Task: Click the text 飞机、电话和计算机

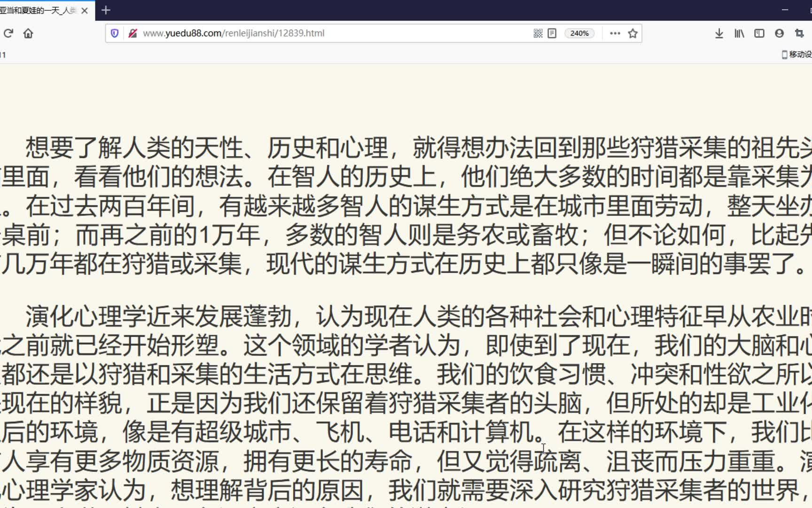Action: click(x=424, y=432)
